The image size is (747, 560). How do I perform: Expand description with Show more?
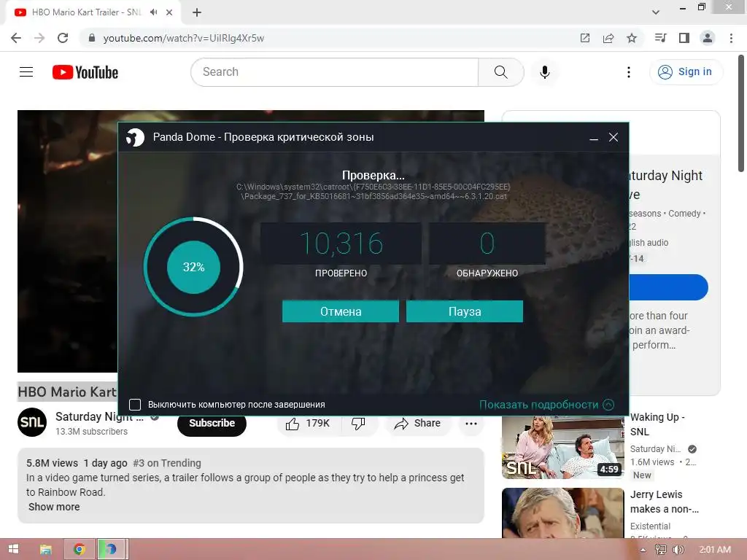coord(54,507)
